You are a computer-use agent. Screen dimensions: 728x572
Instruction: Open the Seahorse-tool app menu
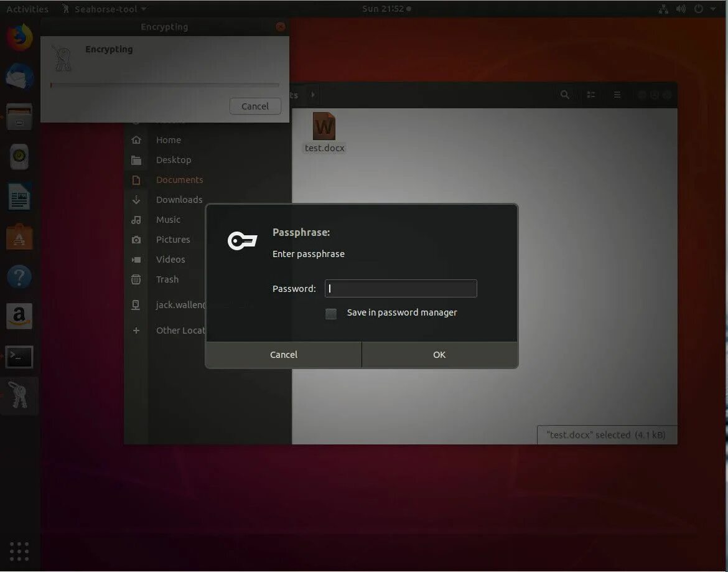104,9
